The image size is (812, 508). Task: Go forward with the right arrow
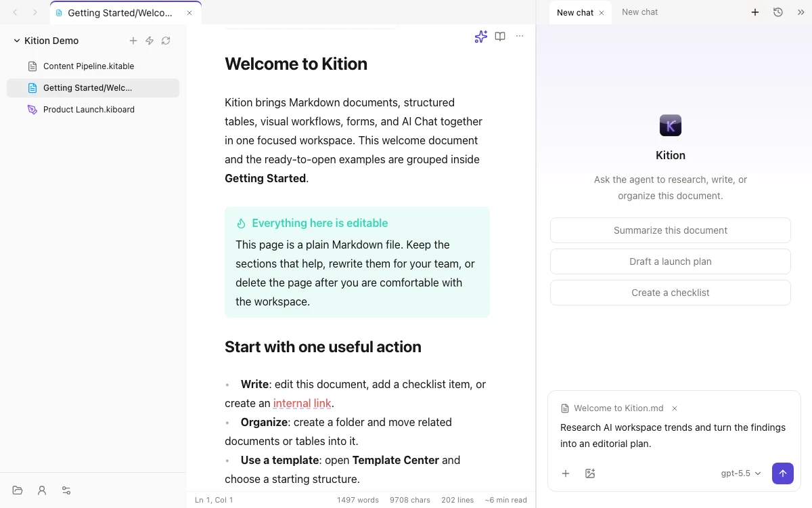coord(35,12)
